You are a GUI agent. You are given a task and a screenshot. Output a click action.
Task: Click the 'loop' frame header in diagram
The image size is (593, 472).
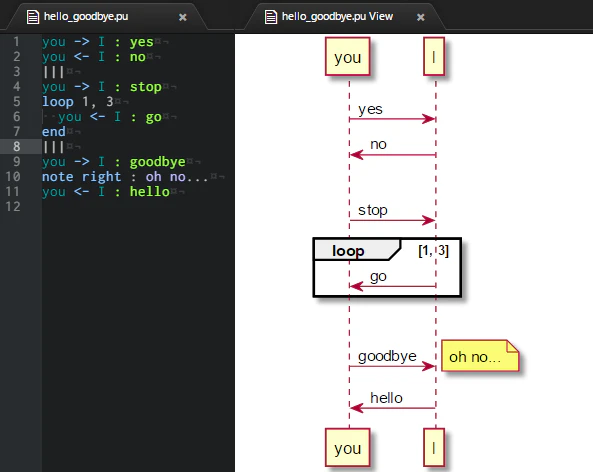(x=356, y=250)
